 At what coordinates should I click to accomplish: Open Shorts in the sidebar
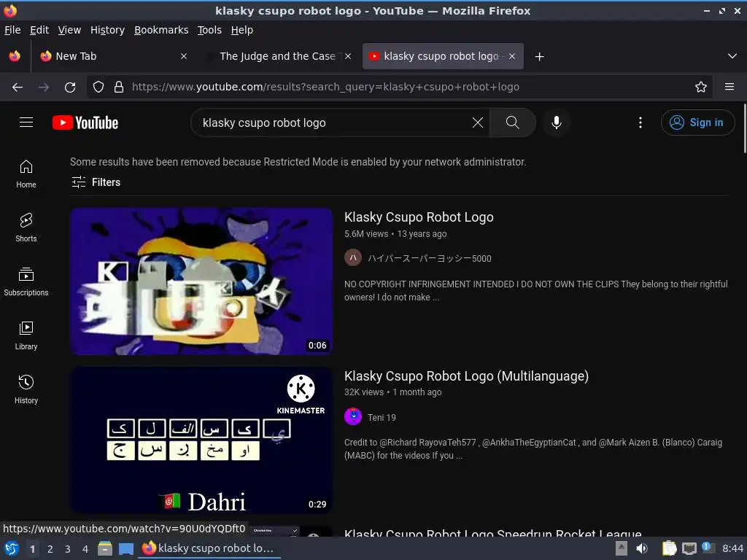click(26, 228)
